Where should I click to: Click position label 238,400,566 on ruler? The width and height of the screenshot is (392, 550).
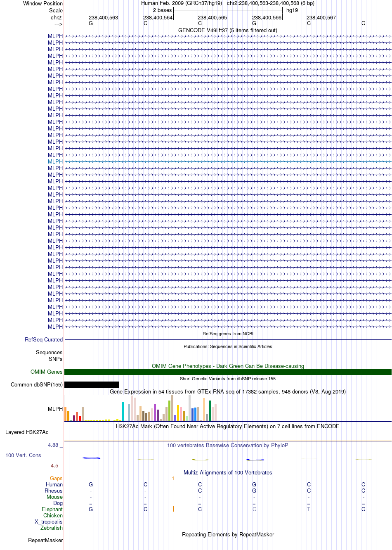pyautogui.click(x=267, y=17)
